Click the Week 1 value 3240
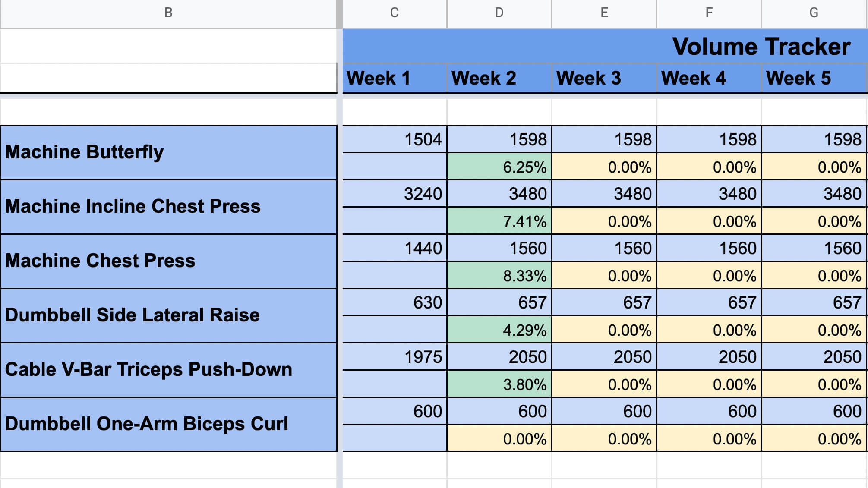Screen dimensions: 868x488 point(395,194)
